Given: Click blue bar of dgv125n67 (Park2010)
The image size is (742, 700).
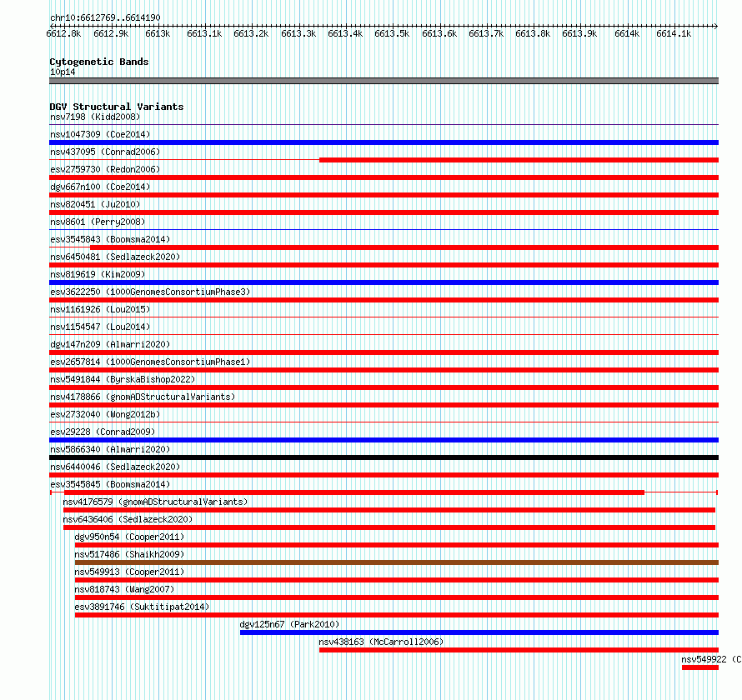Looking at the screenshot, I should (479, 632).
